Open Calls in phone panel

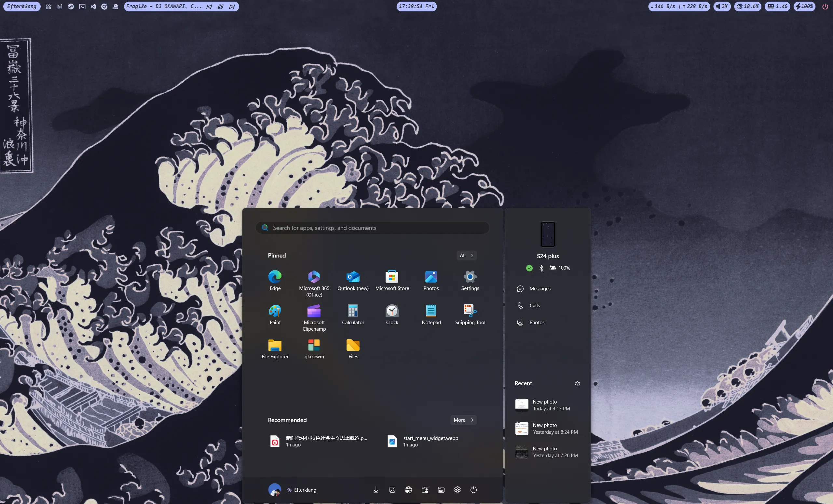coord(547,305)
